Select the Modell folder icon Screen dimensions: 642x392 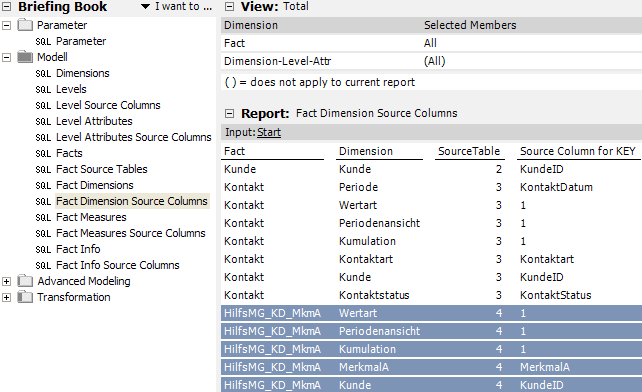25,57
